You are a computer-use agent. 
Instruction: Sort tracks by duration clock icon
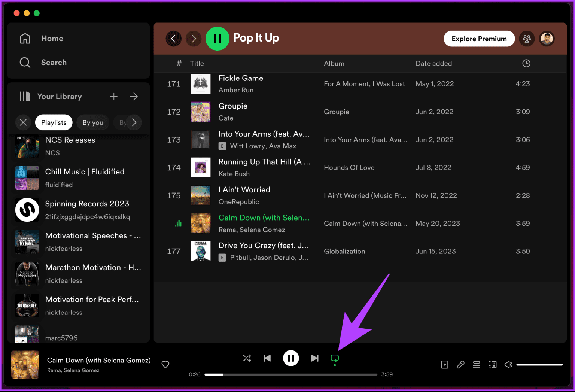coord(526,63)
